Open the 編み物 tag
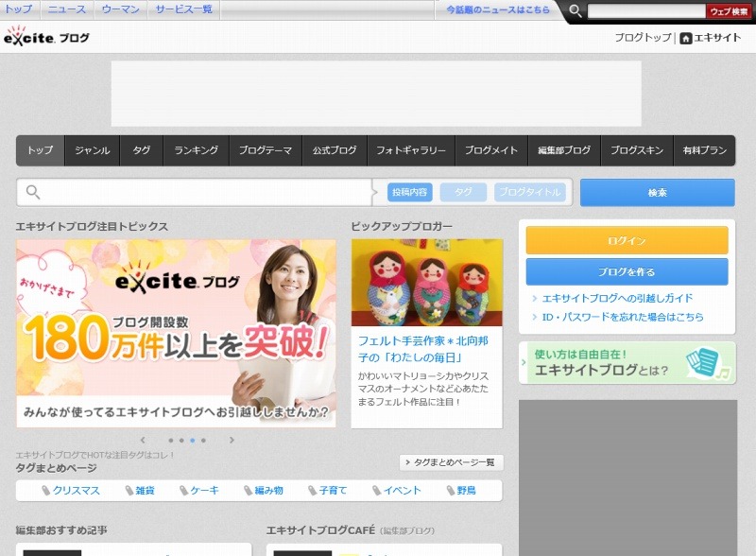This screenshot has height=556, width=756. point(269,491)
